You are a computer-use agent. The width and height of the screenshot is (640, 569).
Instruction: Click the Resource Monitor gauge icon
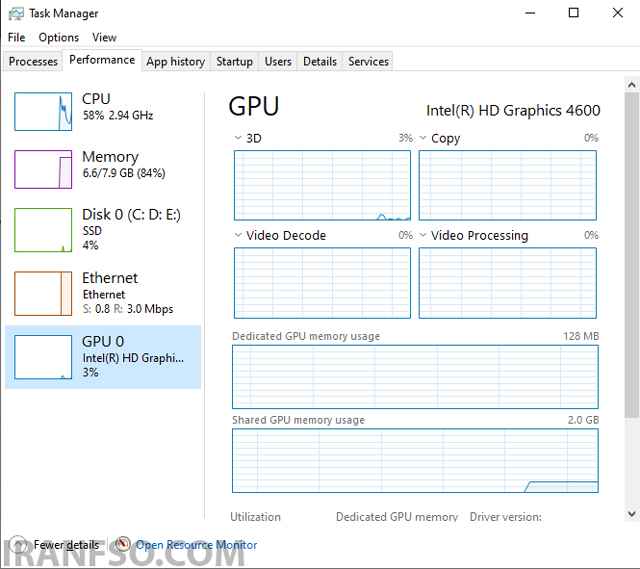click(122, 544)
